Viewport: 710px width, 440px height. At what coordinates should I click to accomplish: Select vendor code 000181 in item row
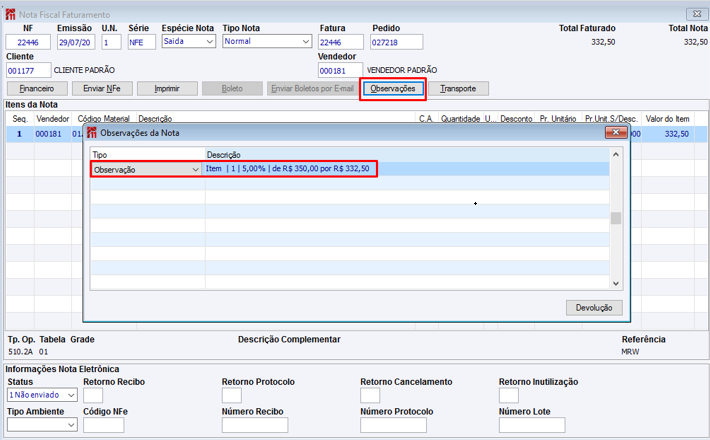tap(48, 134)
